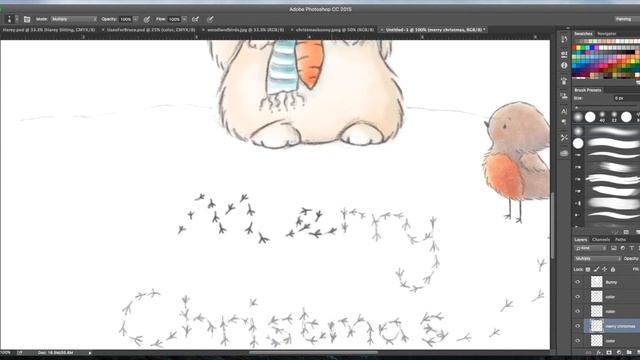Screen dimensions: 640x360
Task: Close the UsedForBraco document tab
Action: (103, 30)
